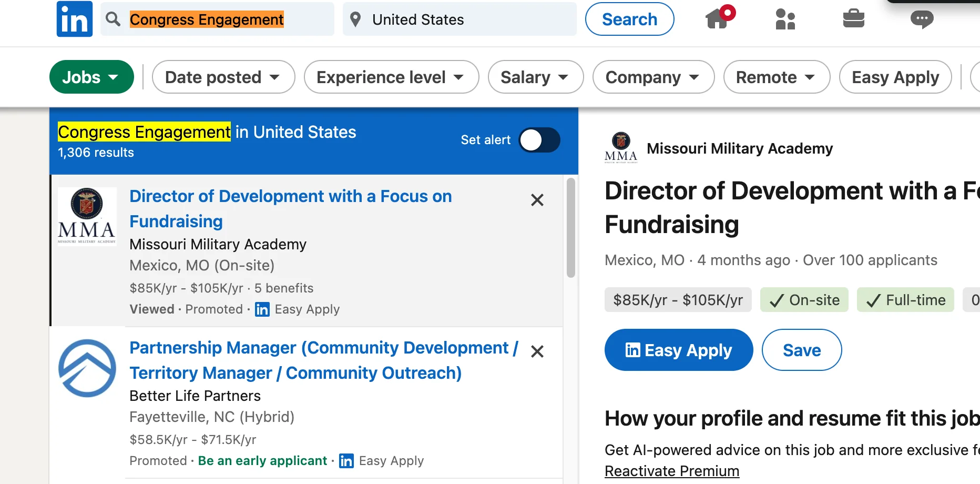Expand the Remote filter dropdown
This screenshot has width=980, height=484.
pyautogui.click(x=777, y=77)
